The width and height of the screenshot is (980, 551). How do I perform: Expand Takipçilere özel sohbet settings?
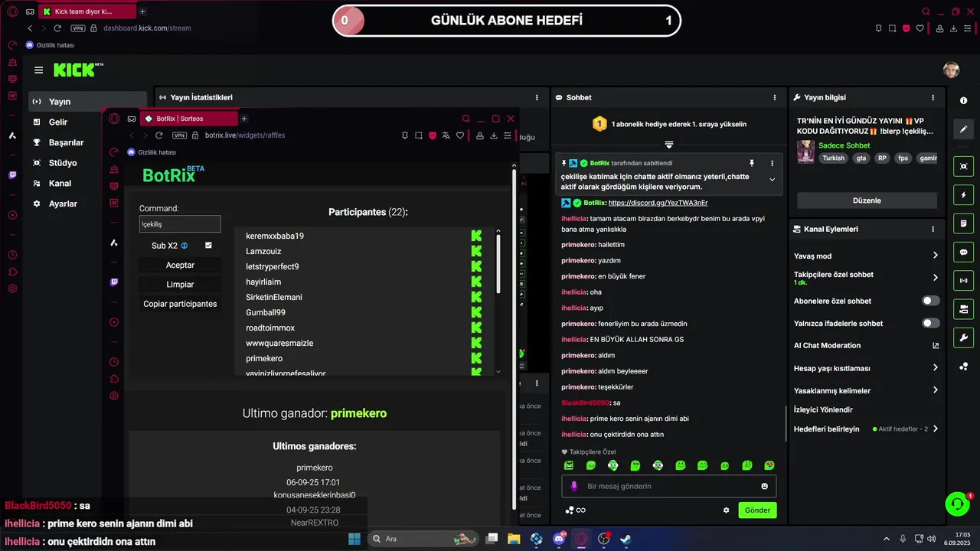pyautogui.click(x=935, y=278)
